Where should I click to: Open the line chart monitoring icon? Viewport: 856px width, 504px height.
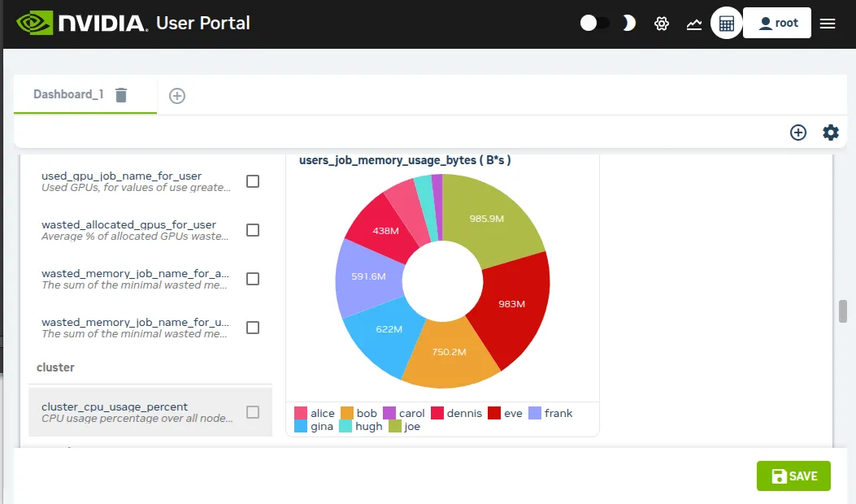[x=694, y=24]
